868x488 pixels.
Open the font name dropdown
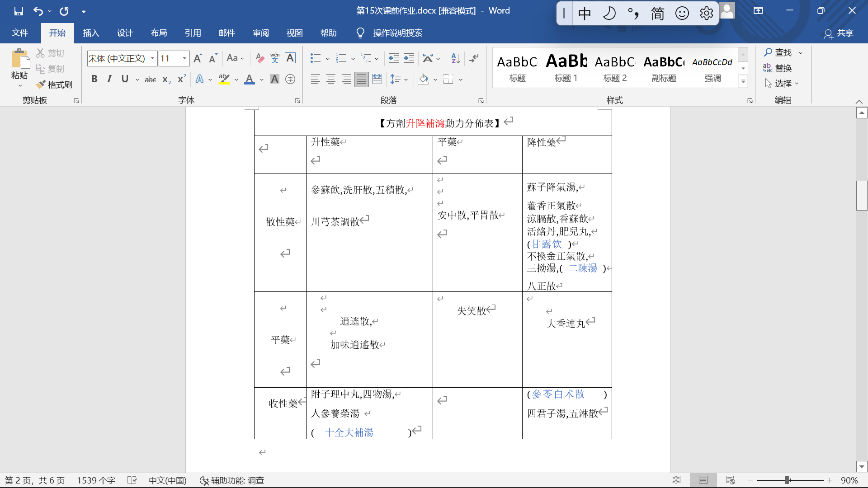[153, 58]
